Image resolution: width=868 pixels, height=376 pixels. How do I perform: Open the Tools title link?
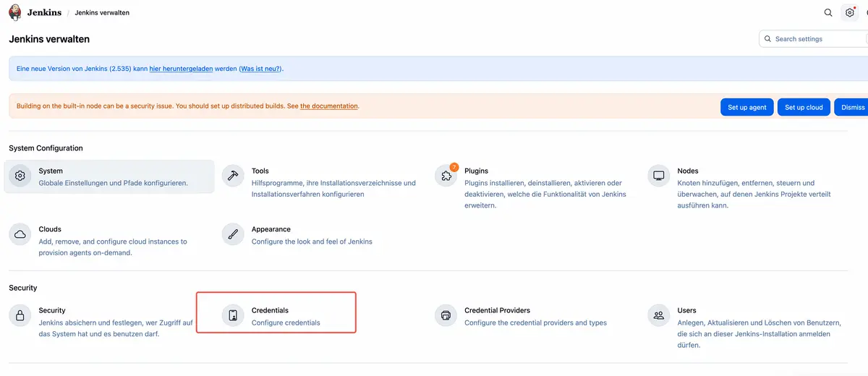[260, 171]
